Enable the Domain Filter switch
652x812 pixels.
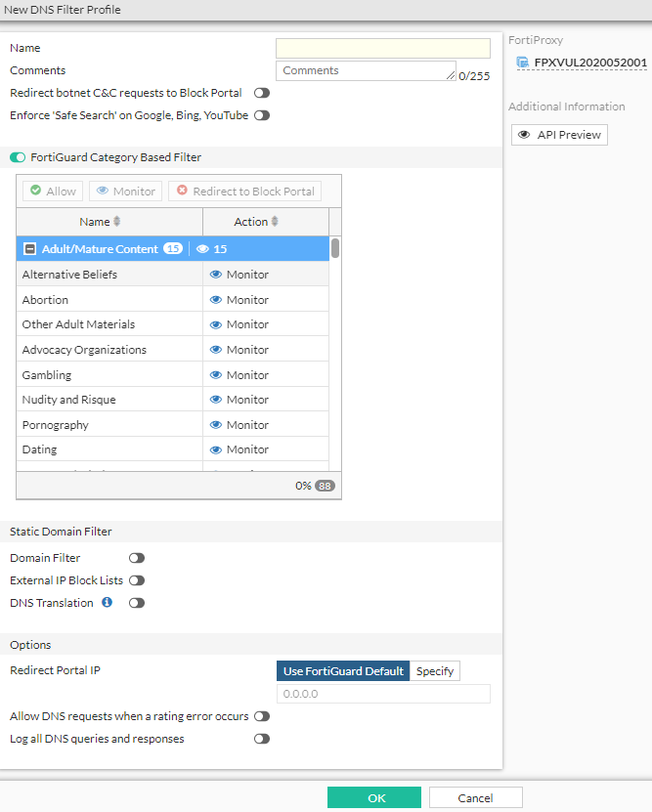(137, 558)
